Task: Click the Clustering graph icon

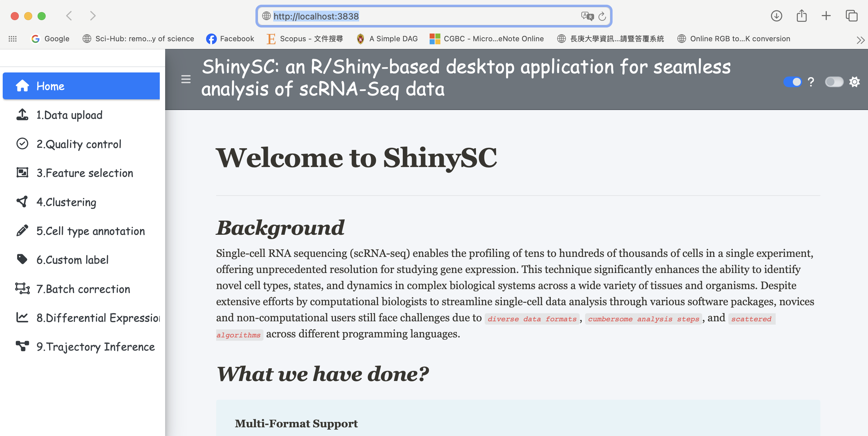Action: tap(22, 202)
